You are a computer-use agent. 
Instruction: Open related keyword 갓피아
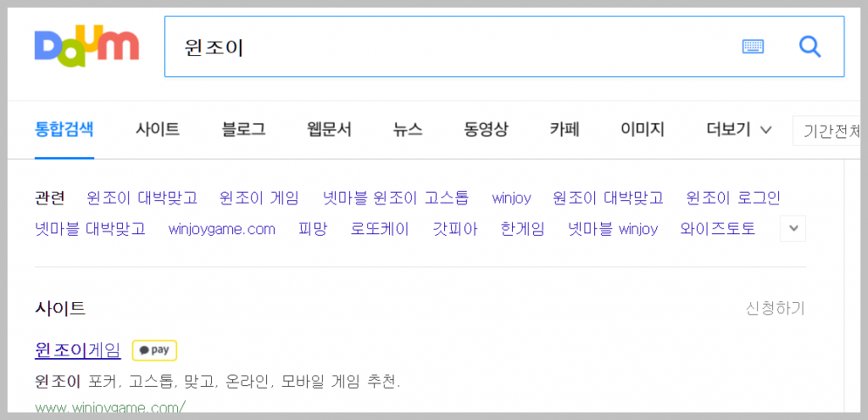455,229
